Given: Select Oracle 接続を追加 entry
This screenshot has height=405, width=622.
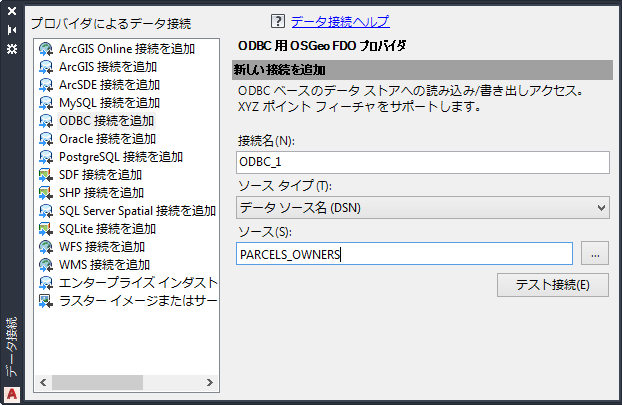Looking at the screenshot, I should (108, 139).
